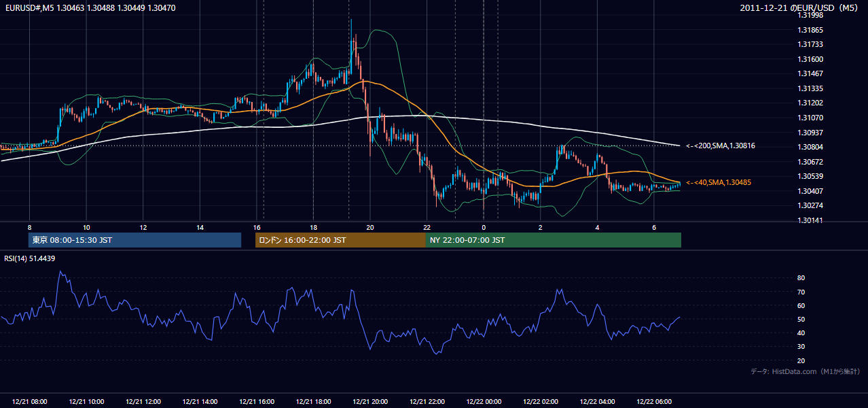
Task: Click RSI axis level 70
Action: pyautogui.click(x=801, y=292)
